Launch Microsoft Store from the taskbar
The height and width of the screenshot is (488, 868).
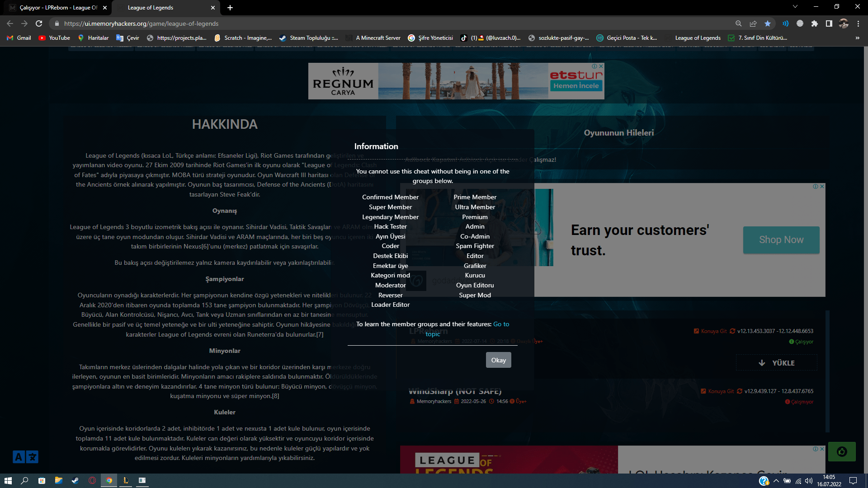[x=42, y=481]
